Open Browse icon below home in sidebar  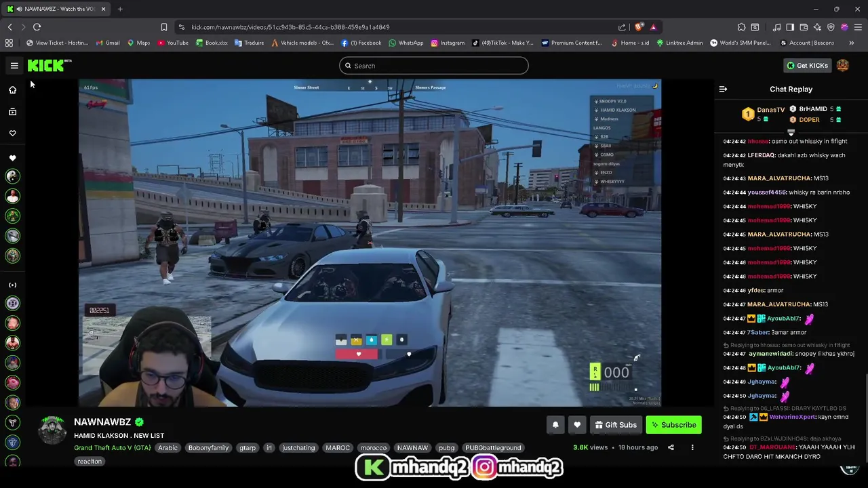[x=12, y=111]
